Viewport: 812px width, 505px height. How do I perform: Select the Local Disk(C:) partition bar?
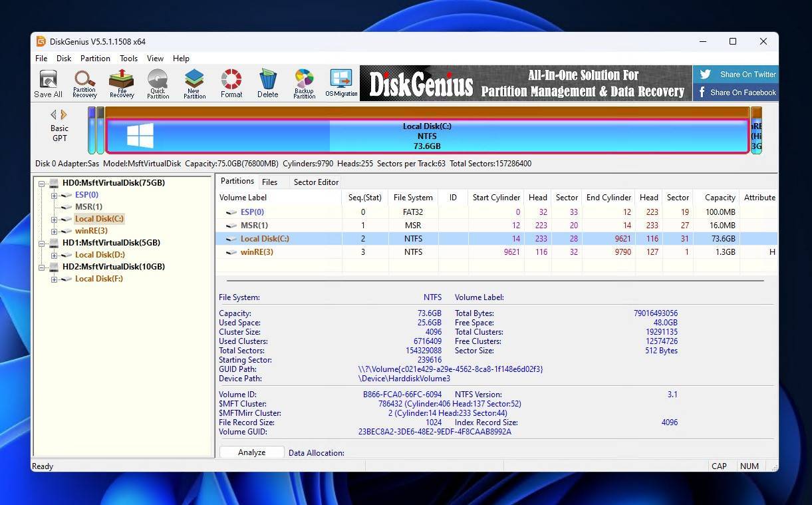pos(427,136)
